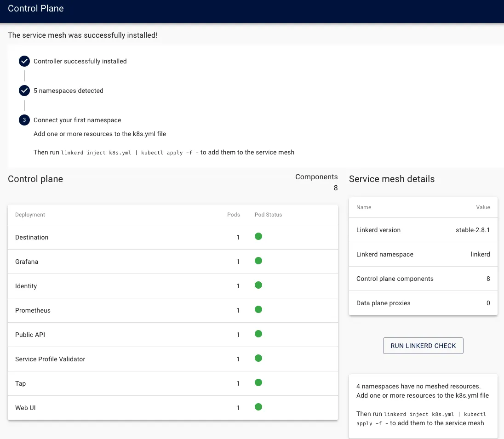
Task: Click the service mesh successfully installed message
Action: [x=83, y=35]
